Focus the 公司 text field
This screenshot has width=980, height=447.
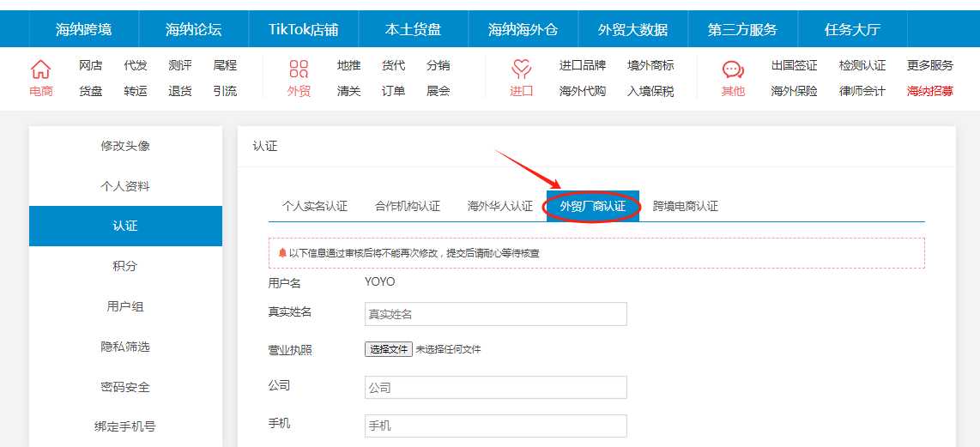(495, 388)
